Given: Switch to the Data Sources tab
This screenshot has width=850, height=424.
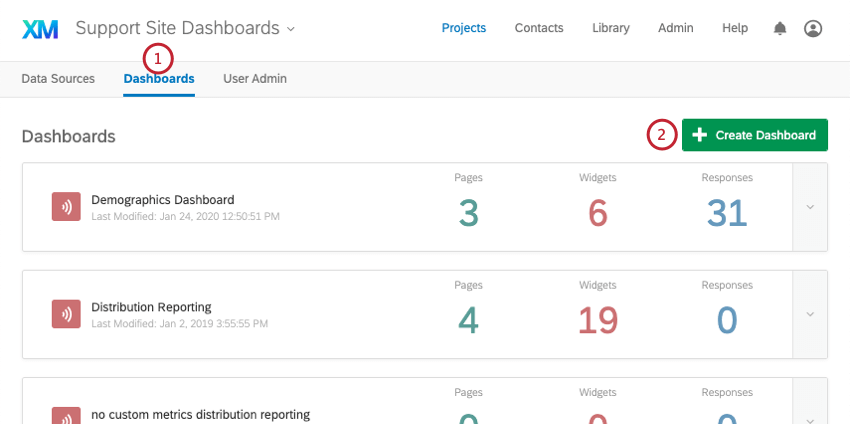Looking at the screenshot, I should pos(58,79).
